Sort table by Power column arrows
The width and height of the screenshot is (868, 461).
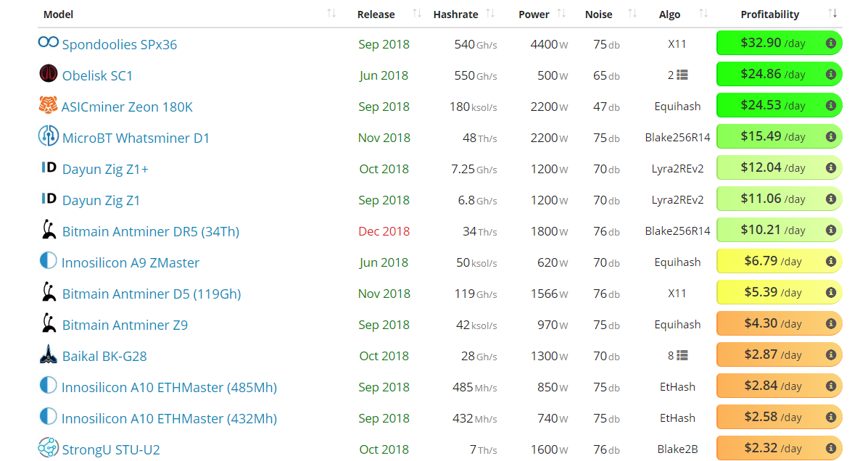(x=561, y=13)
